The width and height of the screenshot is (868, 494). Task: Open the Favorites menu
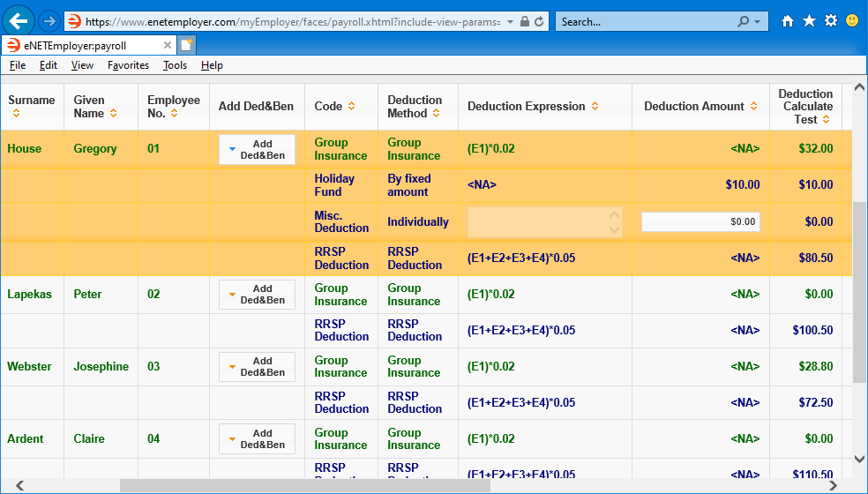click(x=128, y=65)
